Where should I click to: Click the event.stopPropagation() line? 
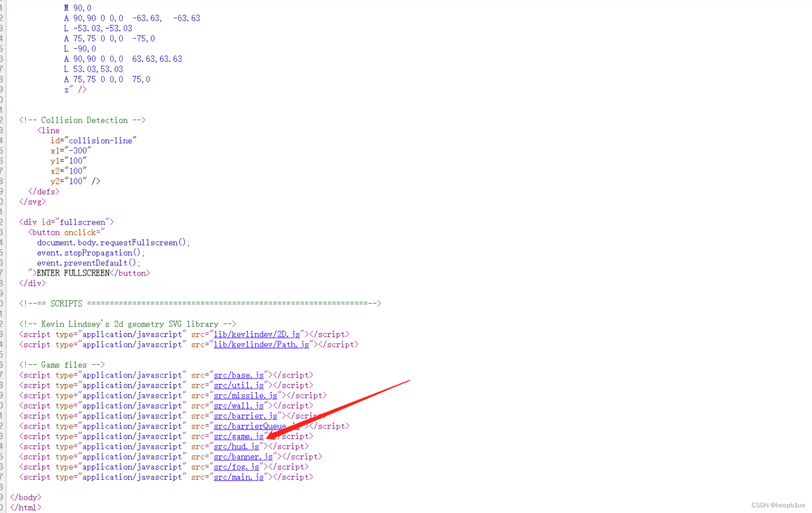(x=91, y=253)
